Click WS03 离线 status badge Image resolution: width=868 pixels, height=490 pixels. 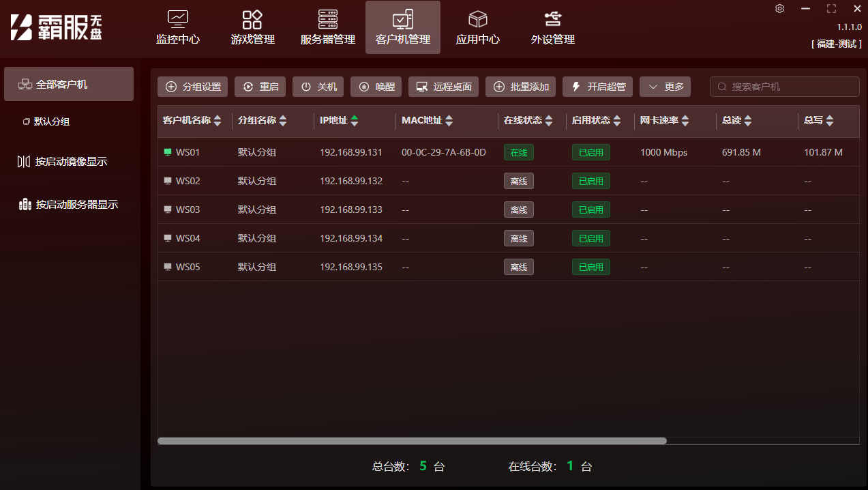(519, 210)
